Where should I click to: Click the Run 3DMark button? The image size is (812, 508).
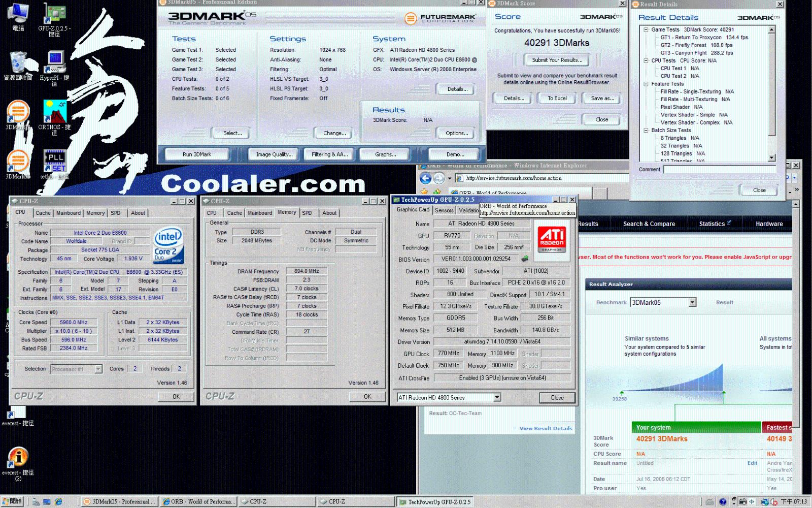click(x=197, y=154)
